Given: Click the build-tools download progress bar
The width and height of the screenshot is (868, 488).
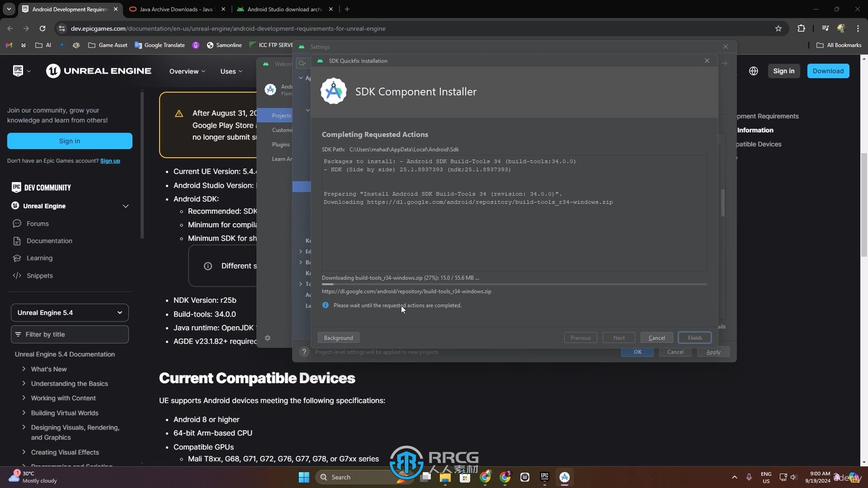Looking at the screenshot, I should (x=514, y=284).
